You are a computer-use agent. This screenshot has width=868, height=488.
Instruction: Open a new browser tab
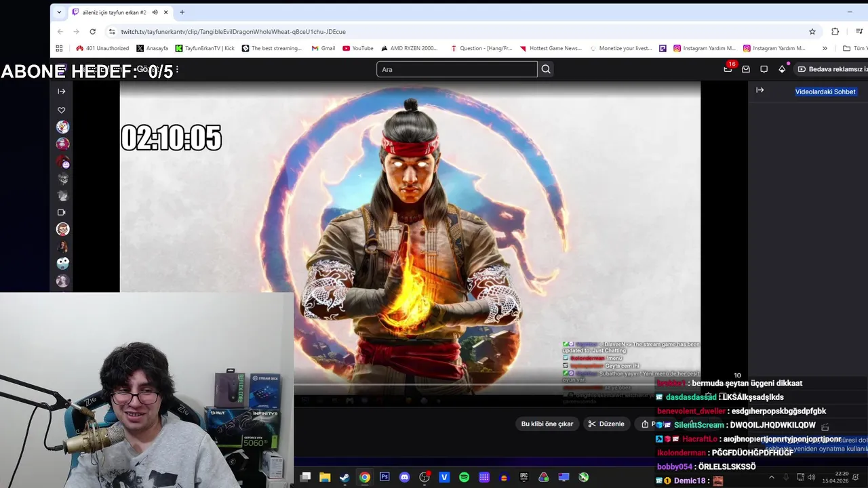coord(182,12)
